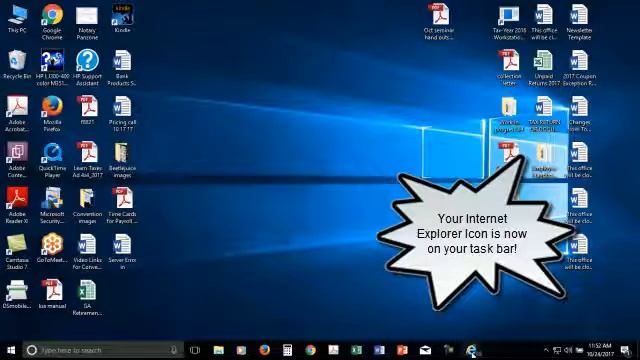Open the Kindle desktop shortcut

[x=122, y=19]
